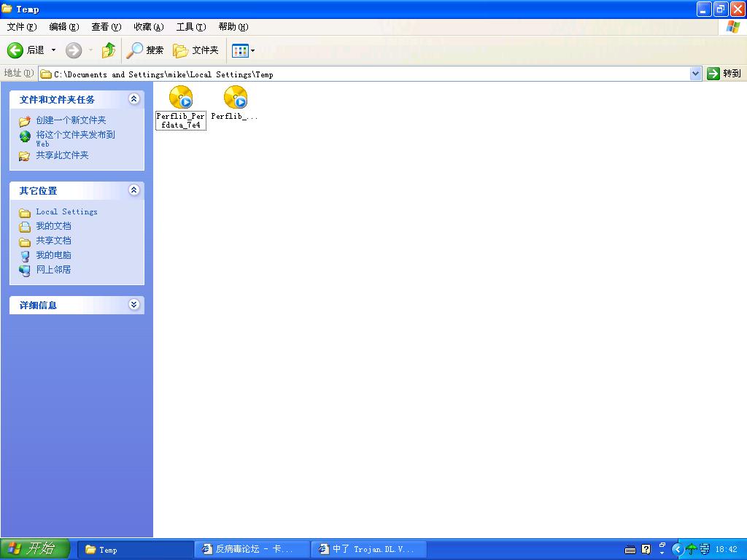Click the network neighborhood icon
This screenshot has width=747, height=560.
(25, 271)
